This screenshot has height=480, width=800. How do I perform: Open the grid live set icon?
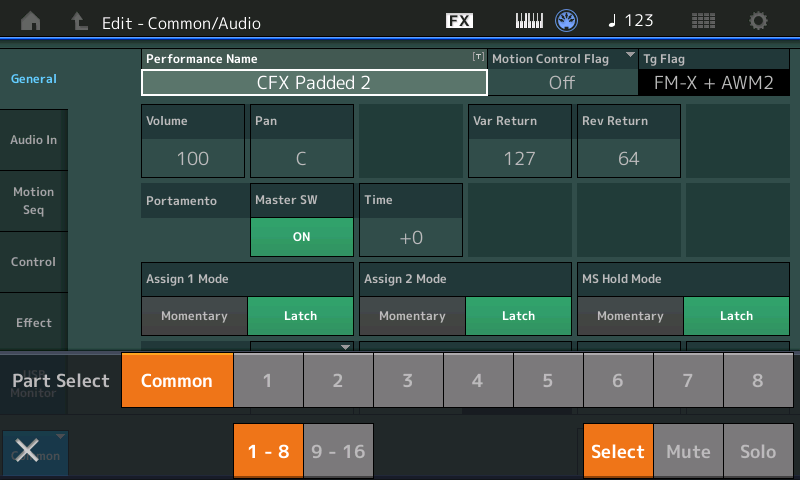703,21
